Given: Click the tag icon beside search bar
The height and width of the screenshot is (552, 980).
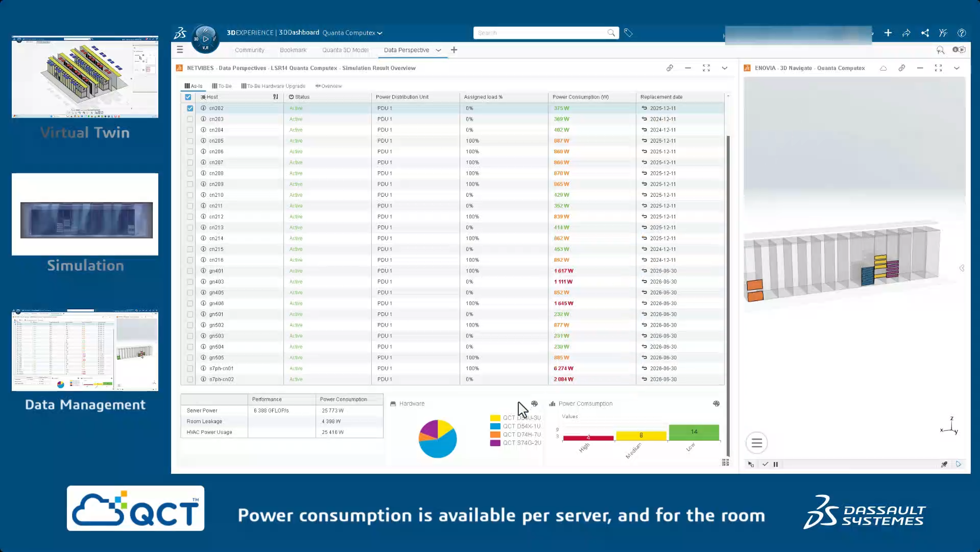Looking at the screenshot, I should click(628, 33).
